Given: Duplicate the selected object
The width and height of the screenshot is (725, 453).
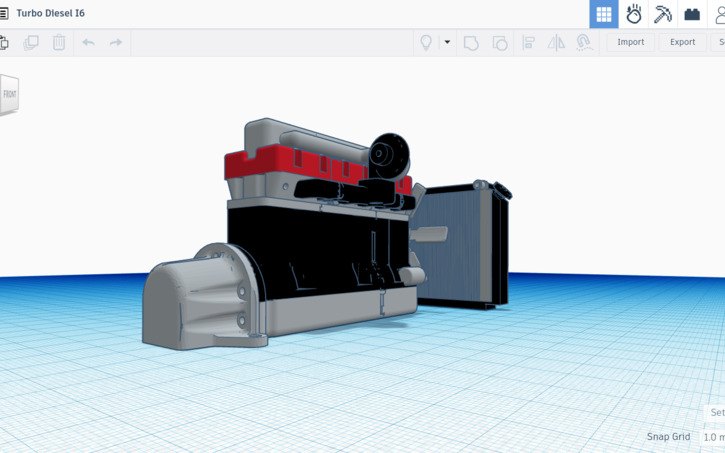Looking at the screenshot, I should click(x=31, y=43).
